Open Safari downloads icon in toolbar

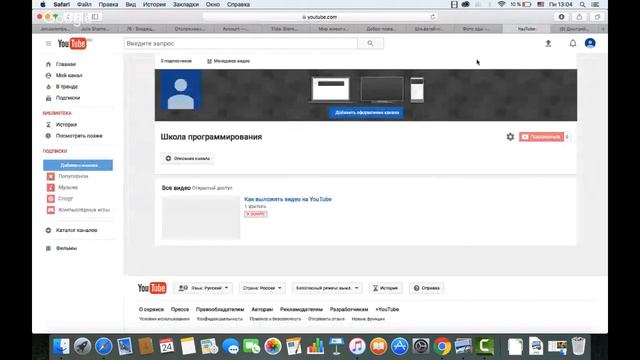pos(562,17)
